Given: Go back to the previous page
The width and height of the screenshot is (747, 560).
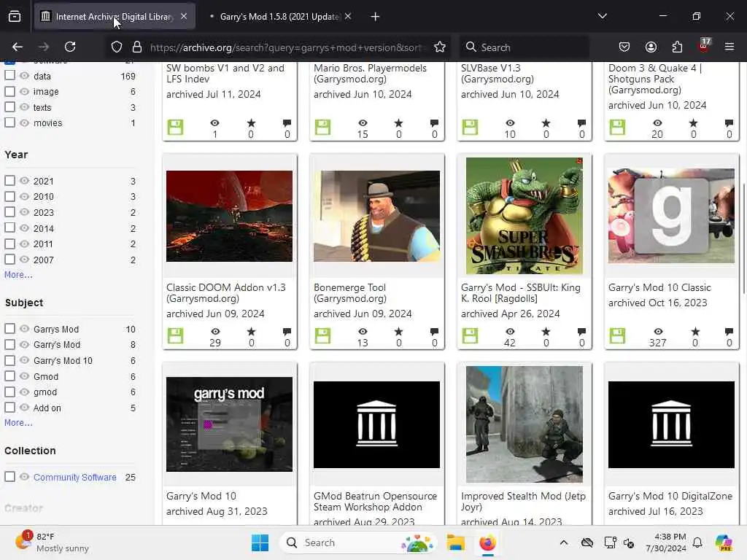Looking at the screenshot, I should pyautogui.click(x=18, y=47).
